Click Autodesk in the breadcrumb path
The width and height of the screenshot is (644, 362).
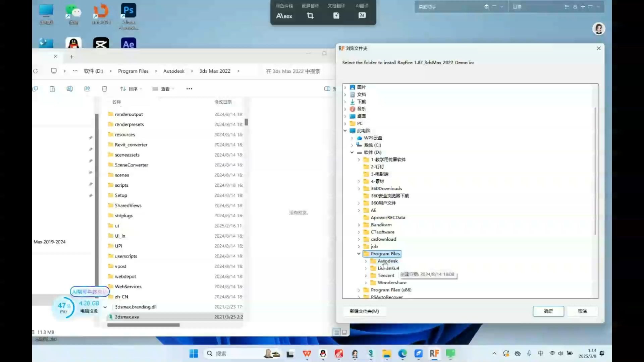point(174,71)
